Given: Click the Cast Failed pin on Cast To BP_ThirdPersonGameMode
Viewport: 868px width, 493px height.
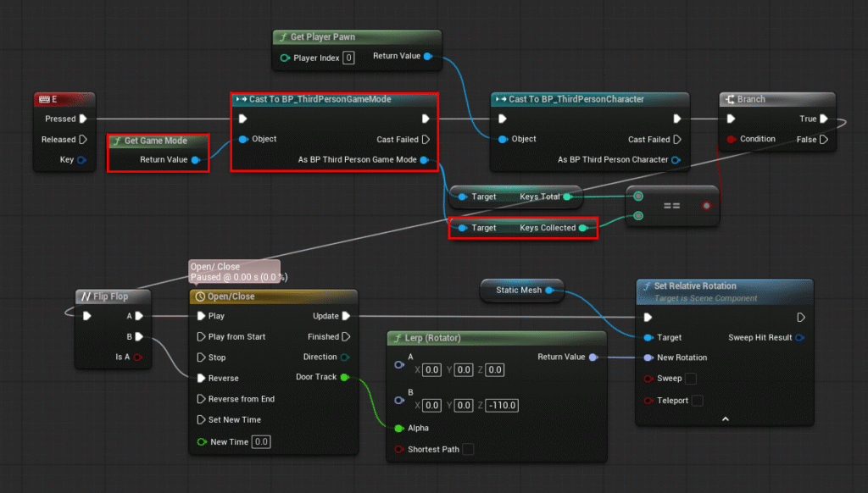Looking at the screenshot, I should pyautogui.click(x=426, y=139).
